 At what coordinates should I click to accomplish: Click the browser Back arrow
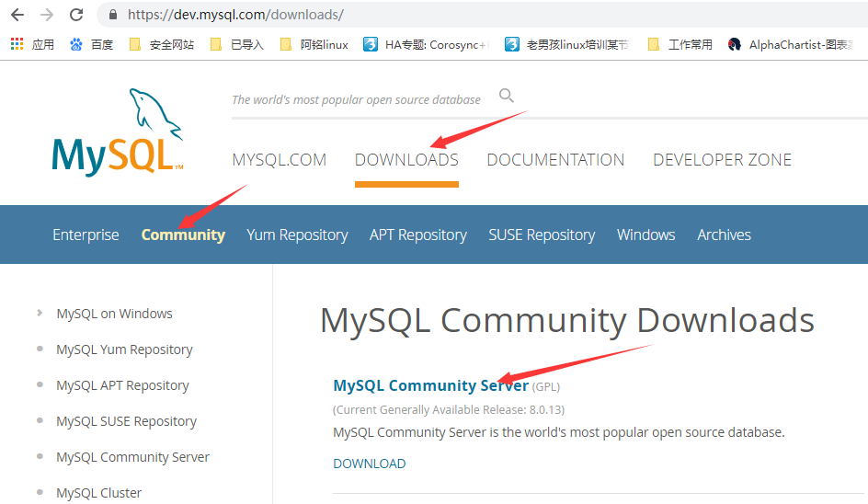point(17,15)
